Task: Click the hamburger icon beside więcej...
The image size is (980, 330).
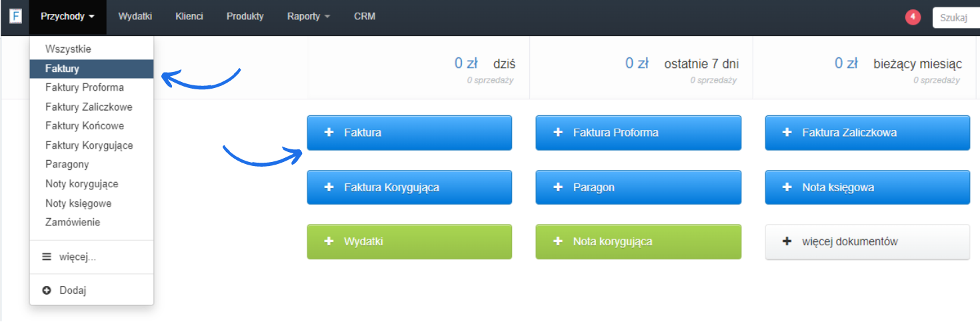Action: point(47,257)
